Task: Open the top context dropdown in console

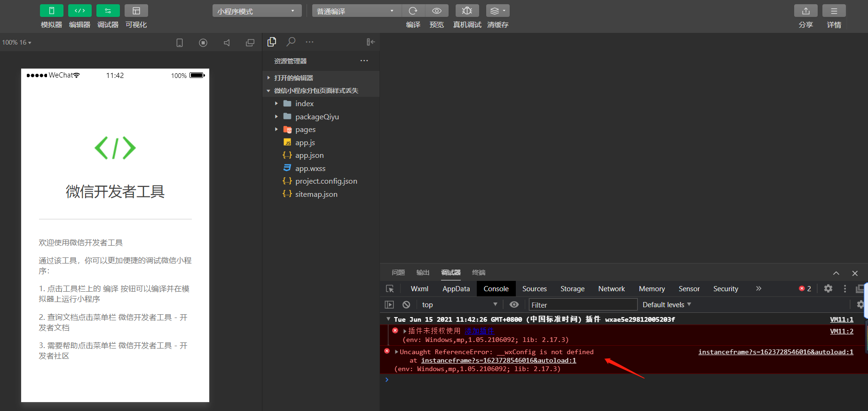Action: tap(459, 305)
